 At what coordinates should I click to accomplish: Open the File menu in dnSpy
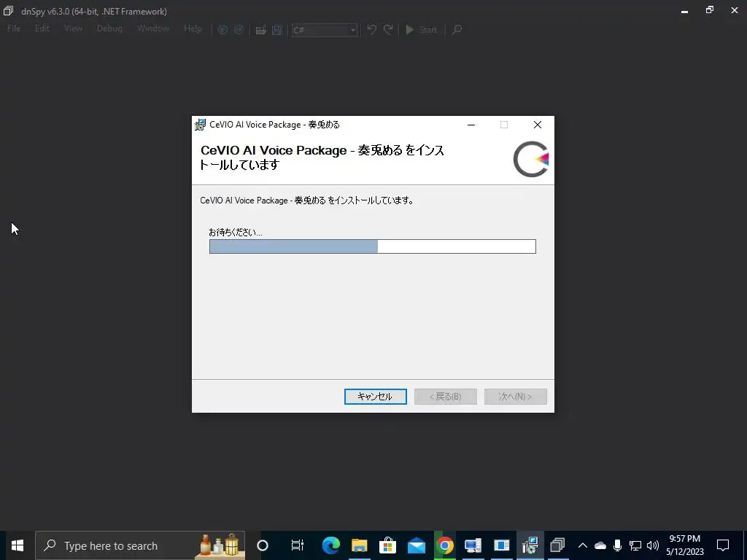click(14, 28)
